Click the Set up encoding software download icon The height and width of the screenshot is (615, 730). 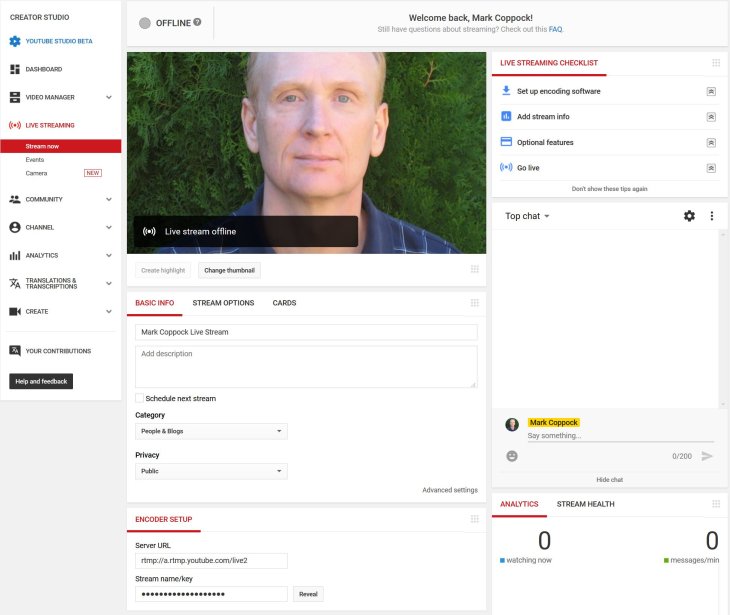click(x=506, y=91)
